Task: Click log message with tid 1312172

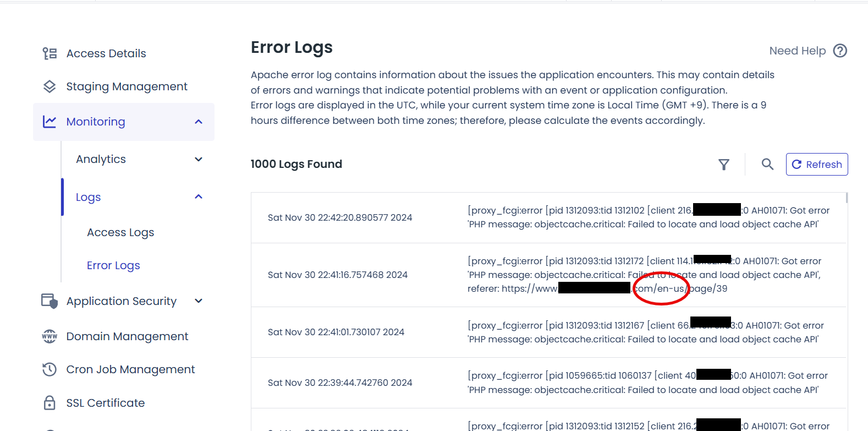Action: [x=644, y=275]
